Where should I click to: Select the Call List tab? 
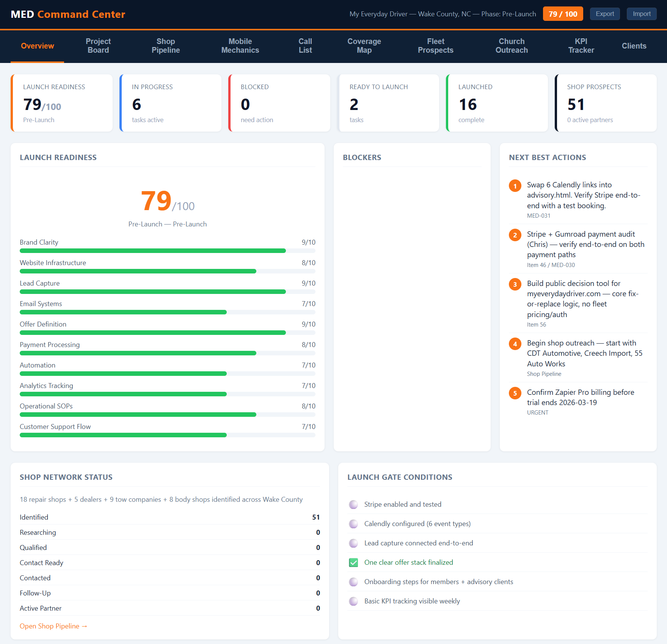[305, 46]
